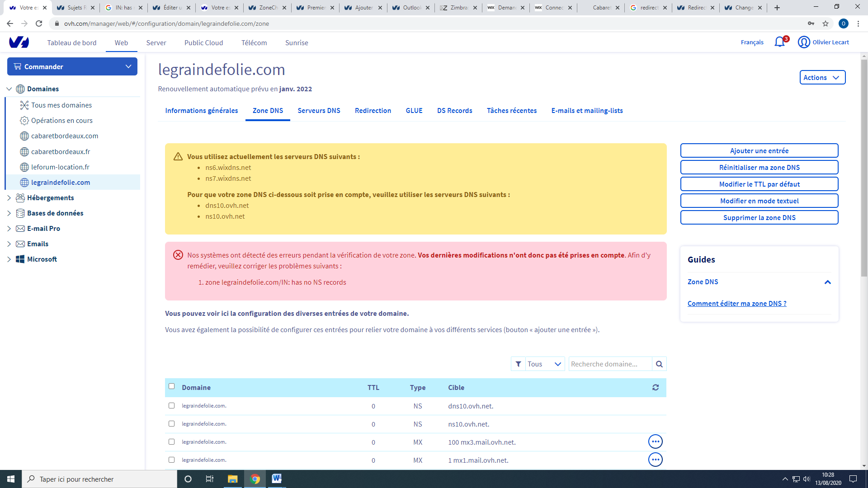
Task: Click the OVH logo in top navigation
Action: point(19,42)
